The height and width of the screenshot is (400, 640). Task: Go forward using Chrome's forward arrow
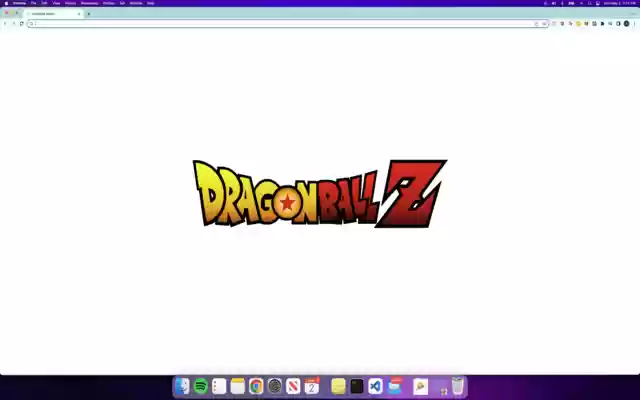coord(13,24)
